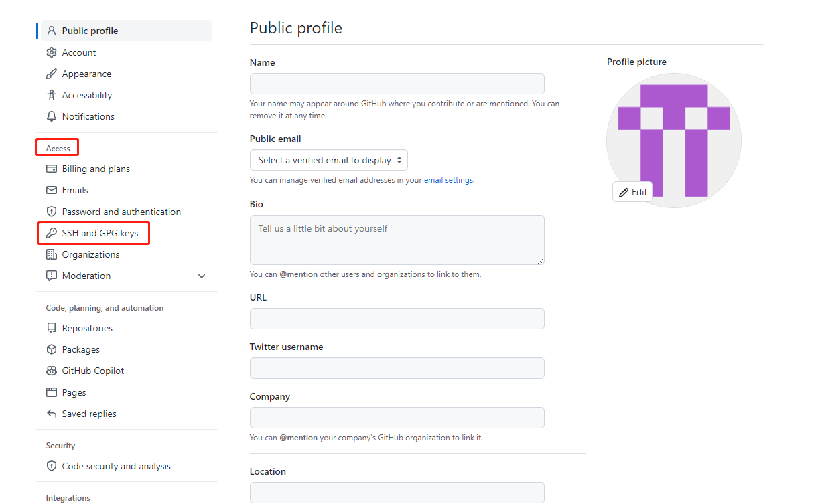
Task: Follow the email settings link
Action: 449,180
